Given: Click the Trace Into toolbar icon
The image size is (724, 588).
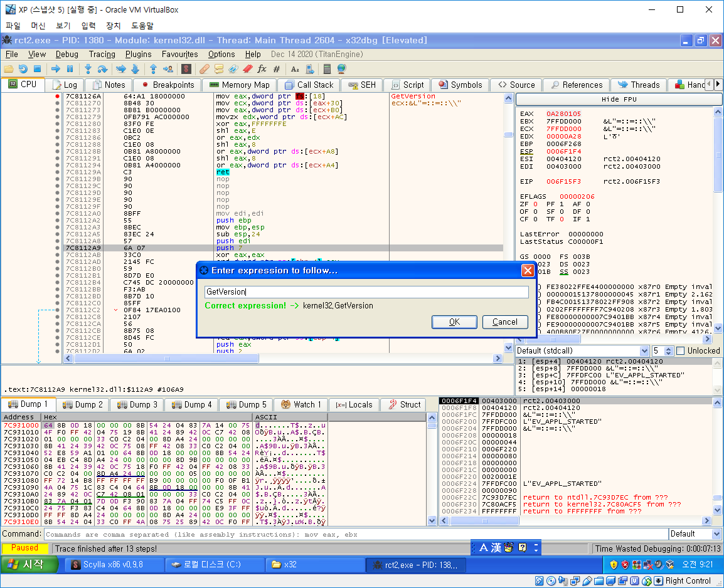Looking at the screenshot, I should (x=121, y=69).
